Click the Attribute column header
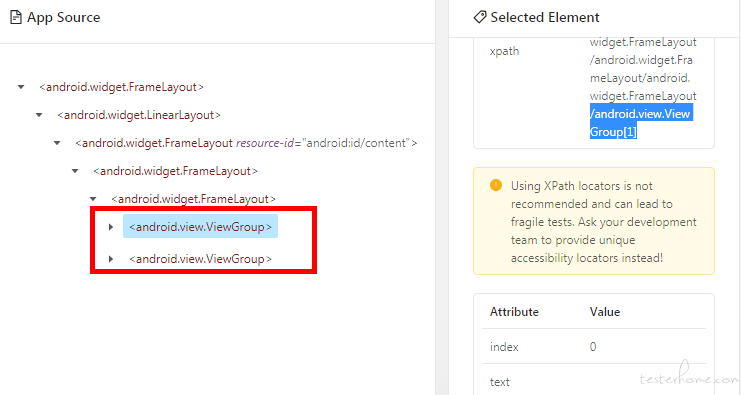Image resolution: width=741 pixels, height=395 pixels. pyautogui.click(x=514, y=312)
